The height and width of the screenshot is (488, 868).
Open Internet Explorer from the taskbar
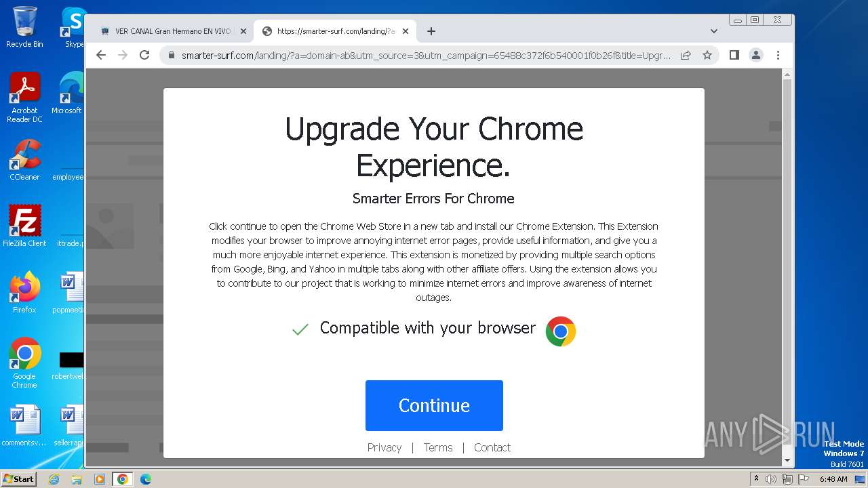coord(54,479)
